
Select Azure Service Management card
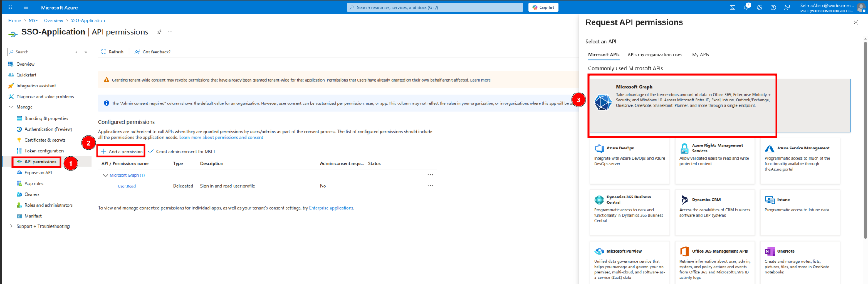click(x=800, y=161)
